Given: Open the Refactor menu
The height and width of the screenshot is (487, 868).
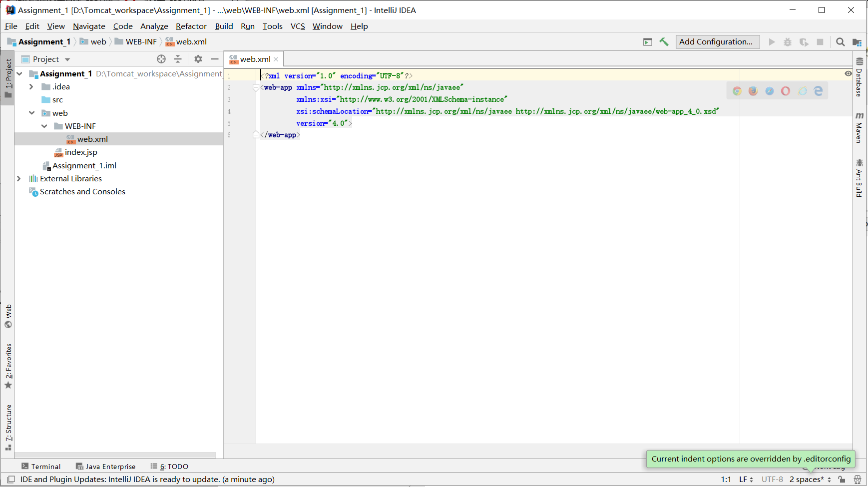Looking at the screenshot, I should click(x=191, y=26).
